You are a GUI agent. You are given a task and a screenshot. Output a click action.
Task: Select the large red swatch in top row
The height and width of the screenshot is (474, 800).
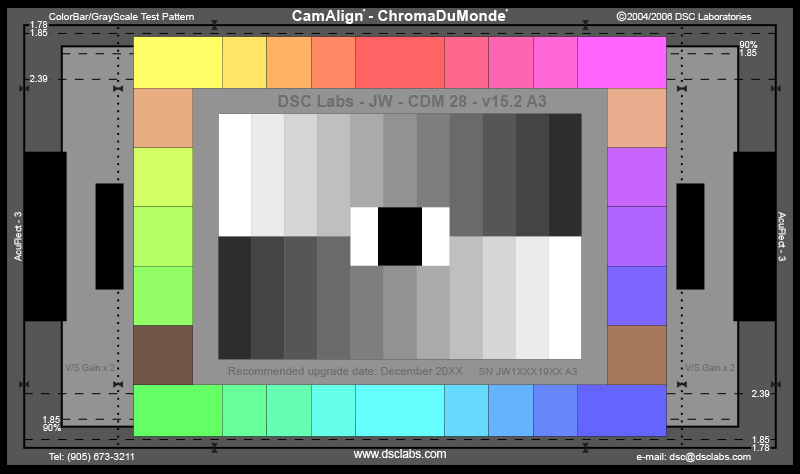tap(399, 62)
